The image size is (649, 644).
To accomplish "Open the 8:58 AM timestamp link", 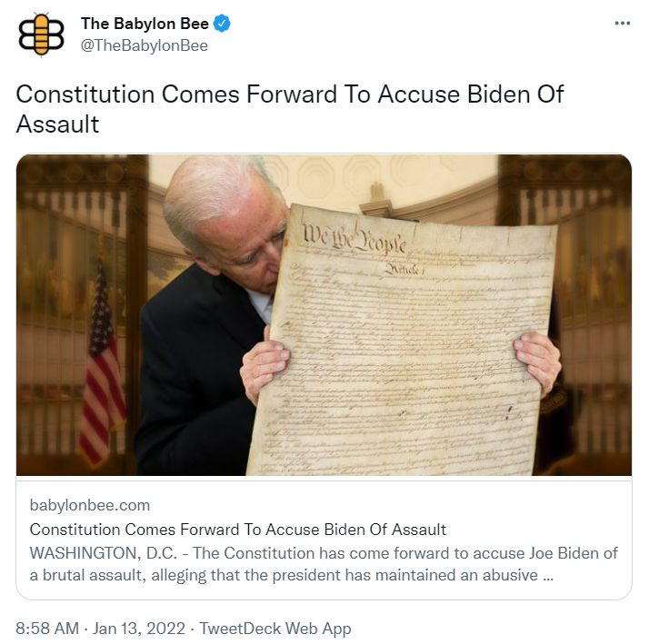I will [47, 629].
